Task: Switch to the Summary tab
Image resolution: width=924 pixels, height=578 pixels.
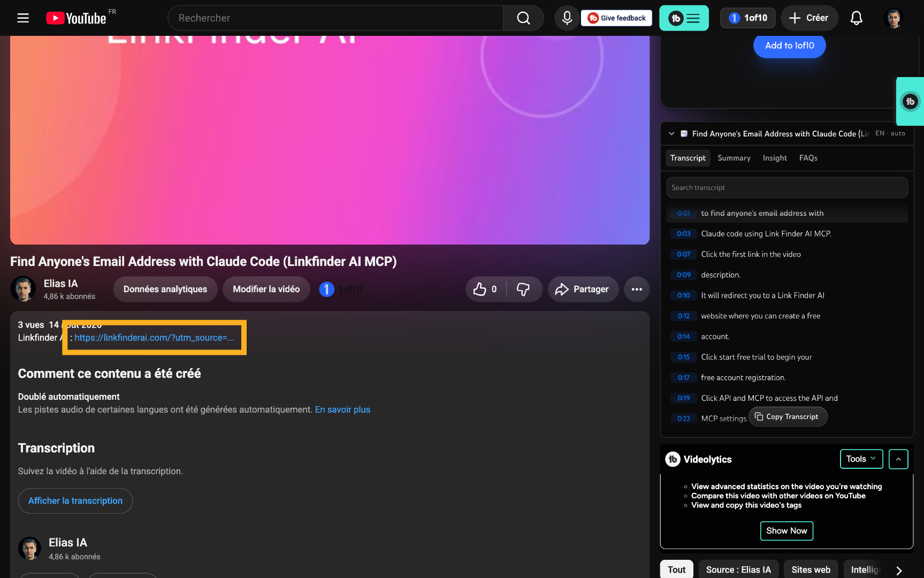Action: 734,158
